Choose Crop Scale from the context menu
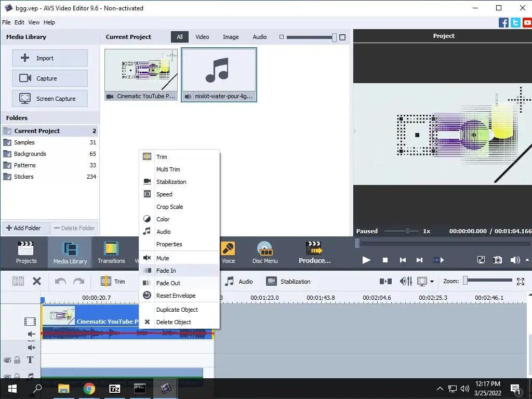 click(179, 207)
